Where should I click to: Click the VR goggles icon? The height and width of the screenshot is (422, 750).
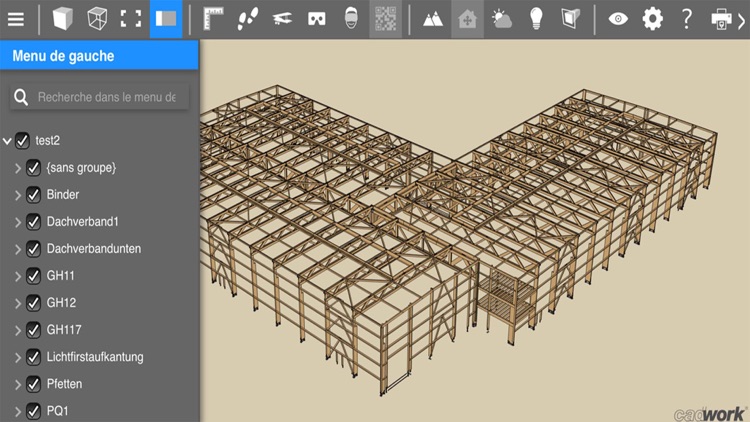[x=317, y=19]
